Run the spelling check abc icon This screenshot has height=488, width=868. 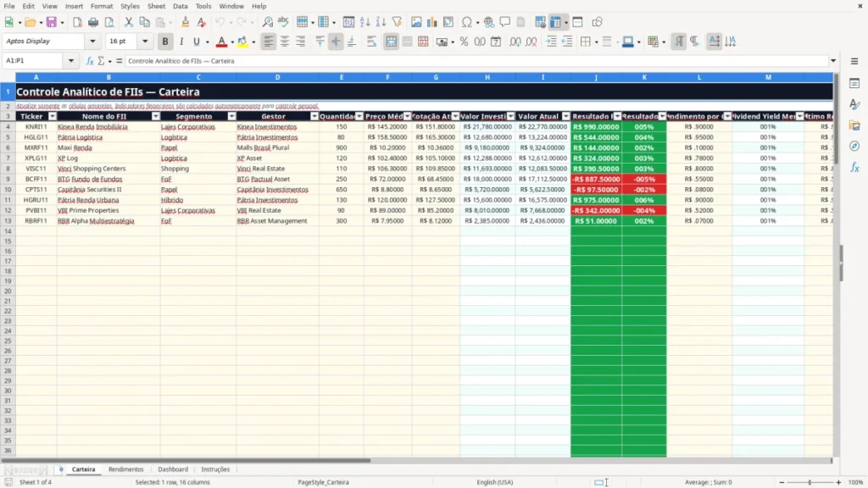pyautogui.click(x=283, y=22)
